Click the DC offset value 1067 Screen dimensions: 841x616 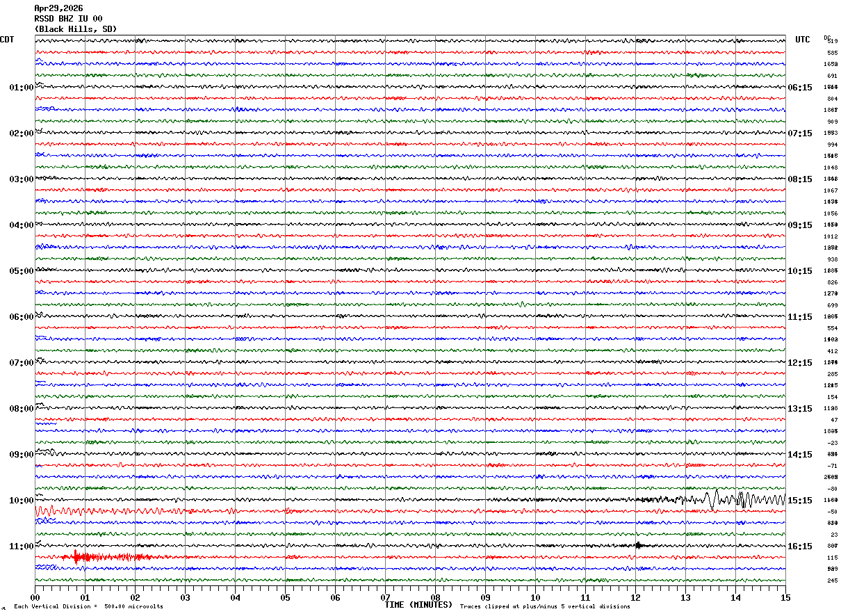[x=831, y=191]
